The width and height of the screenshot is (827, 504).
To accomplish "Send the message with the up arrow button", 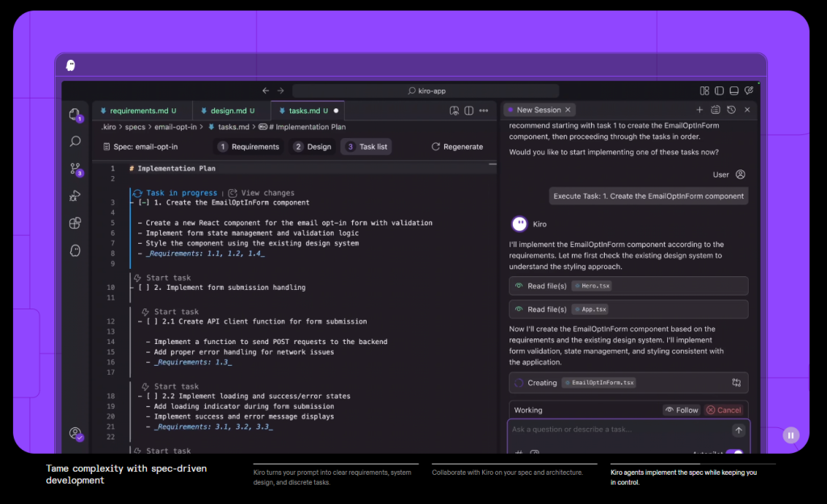I will pos(738,430).
